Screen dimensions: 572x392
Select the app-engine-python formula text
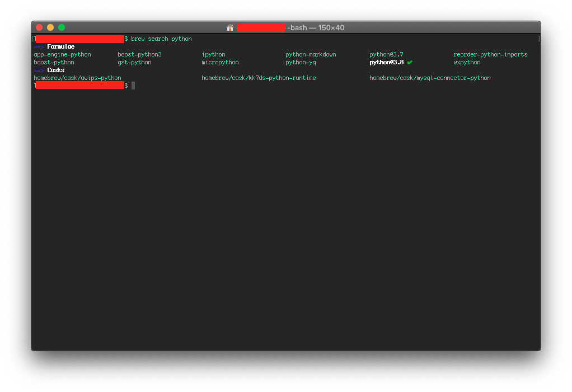click(62, 55)
